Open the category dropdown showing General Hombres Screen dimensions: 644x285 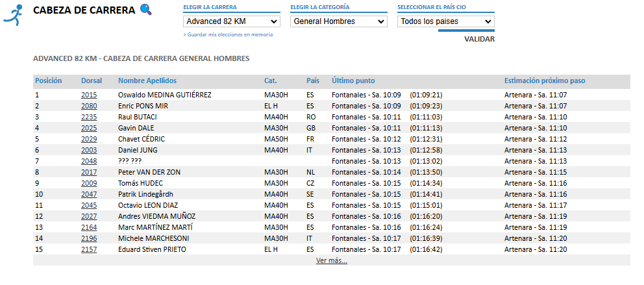(339, 21)
